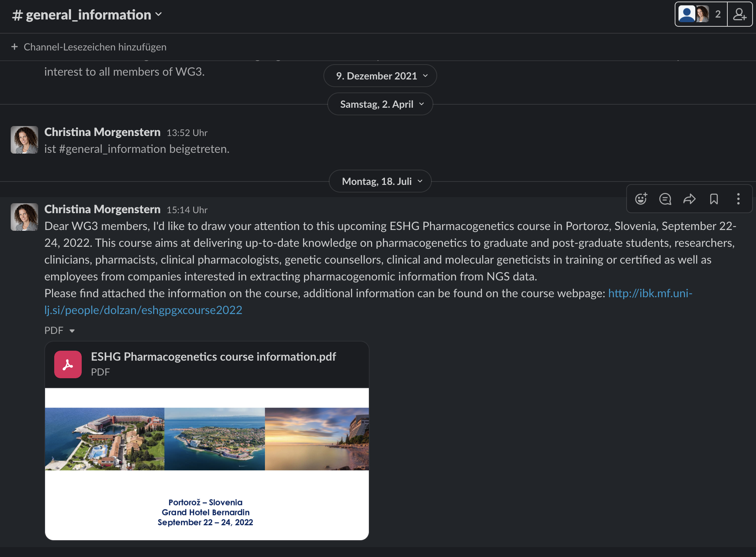Viewport: 756px width, 557px height.
Task: Open the ibk.mf.uni-lj.si course webpage link
Action: coord(650,293)
